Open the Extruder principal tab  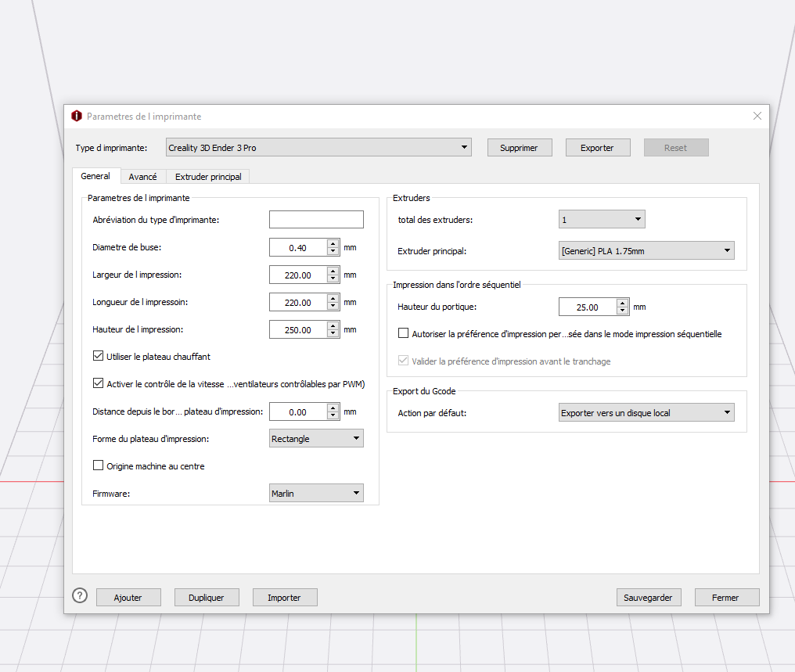coord(208,176)
